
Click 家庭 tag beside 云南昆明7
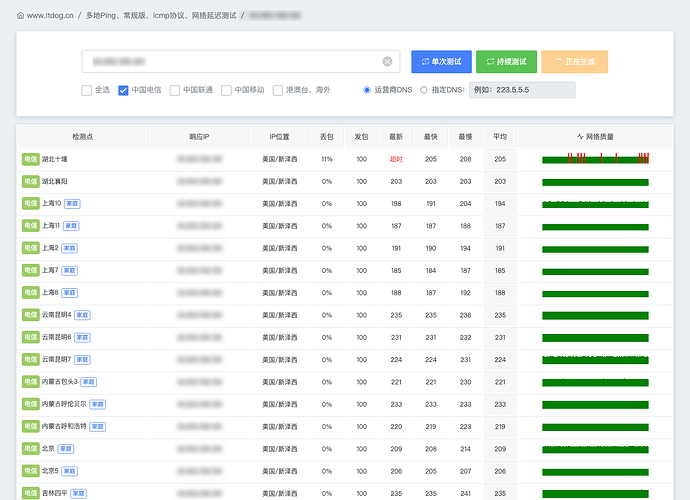pyautogui.click(x=82, y=360)
